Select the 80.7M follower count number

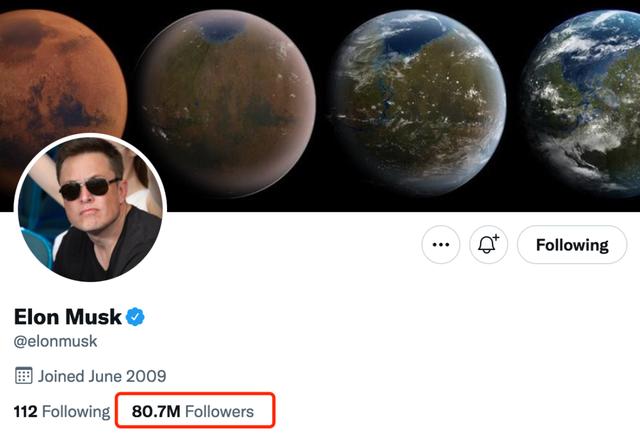[156, 411]
